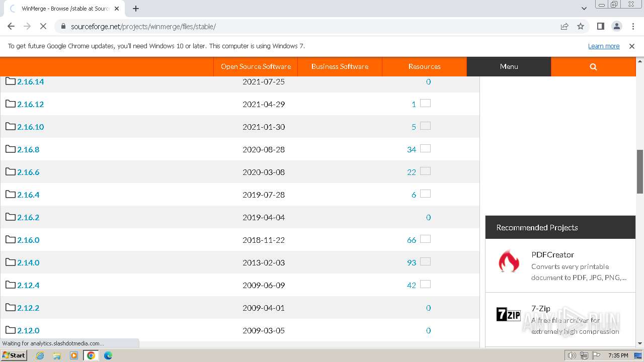Image resolution: width=644 pixels, height=362 pixels.
Task: Click the browser forward arrow
Action: 27,26
